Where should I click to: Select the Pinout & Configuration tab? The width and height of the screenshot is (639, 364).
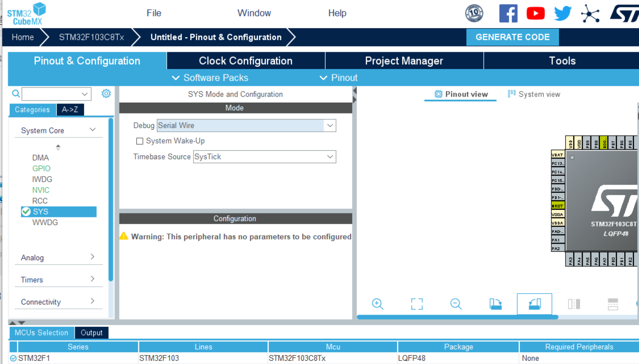[x=87, y=61]
